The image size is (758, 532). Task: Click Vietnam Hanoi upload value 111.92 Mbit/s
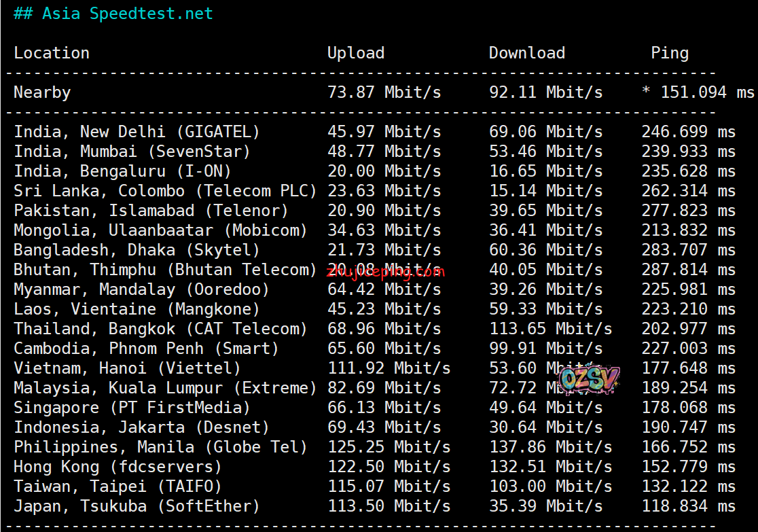point(389,368)
